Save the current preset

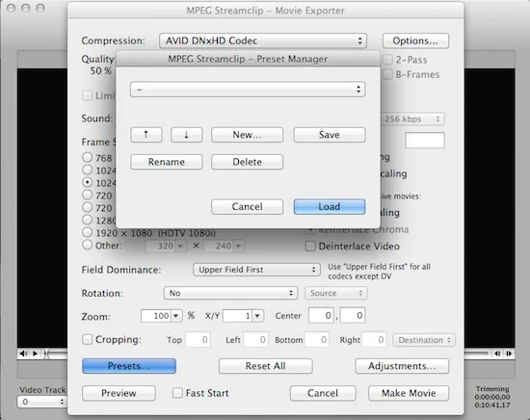(x=330, y=135)
